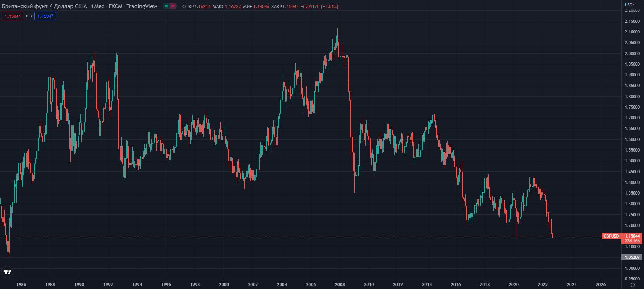Click the red sell price 1.15044 button
The height and width of the screenshot is (289, 644).
coord(12,16)
